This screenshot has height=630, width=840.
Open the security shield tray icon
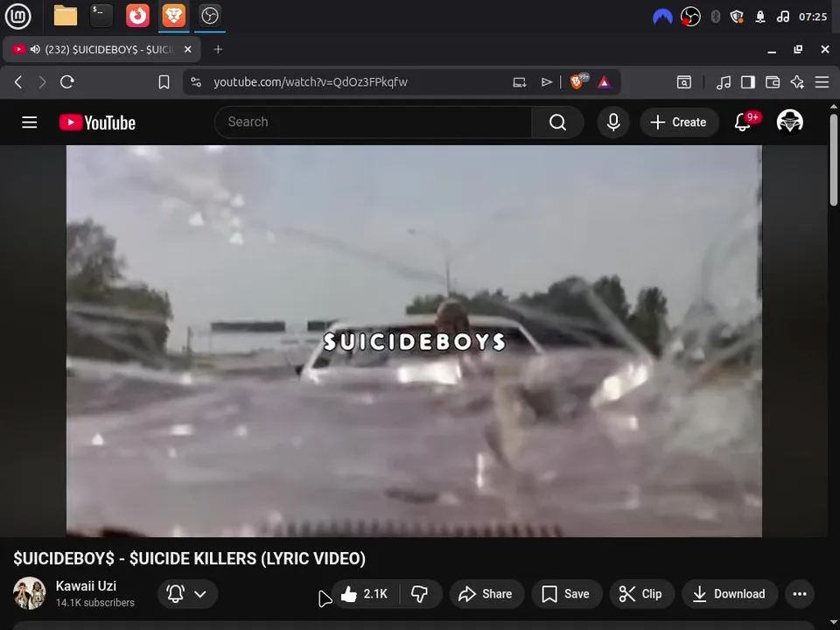[x=737, y=17]
